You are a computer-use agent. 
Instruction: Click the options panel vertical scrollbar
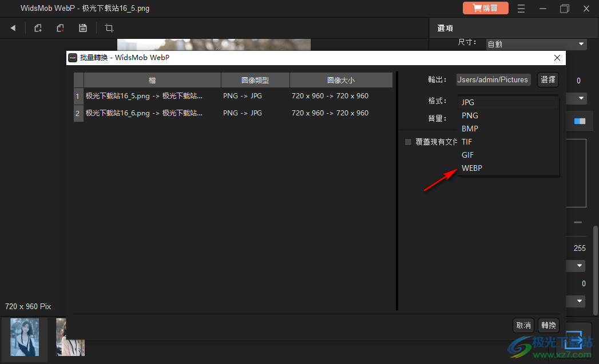tap(595, 270)
